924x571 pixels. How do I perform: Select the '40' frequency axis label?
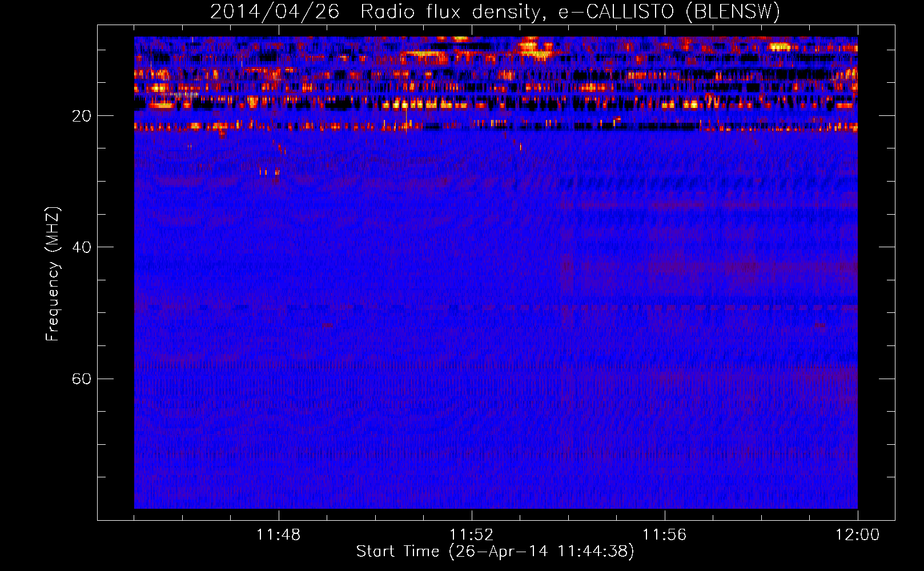[82, 248]
